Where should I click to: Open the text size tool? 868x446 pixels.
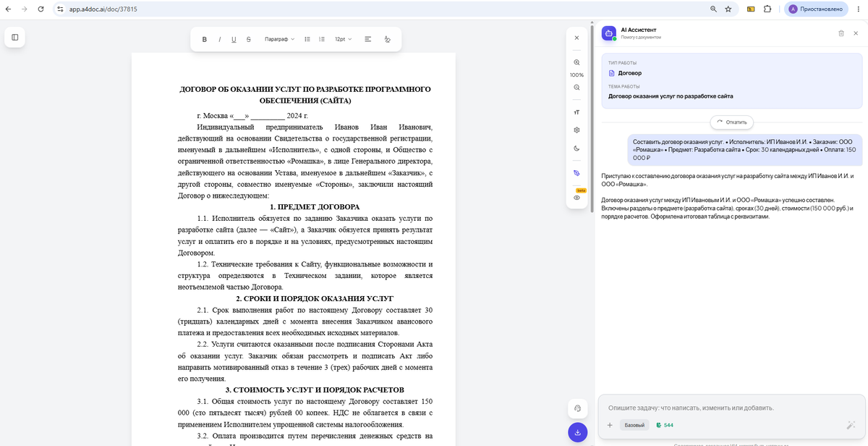tap(576, 112)
